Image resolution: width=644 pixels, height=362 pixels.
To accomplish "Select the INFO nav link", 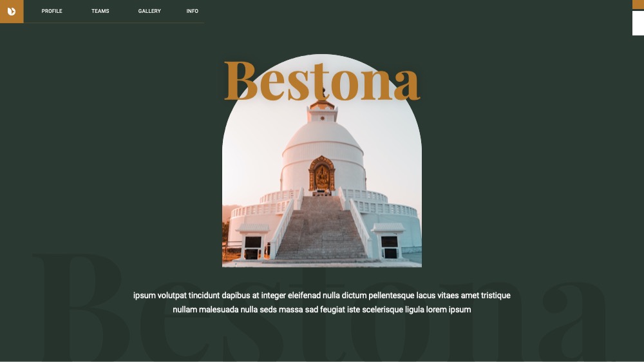I will point(192,11).
